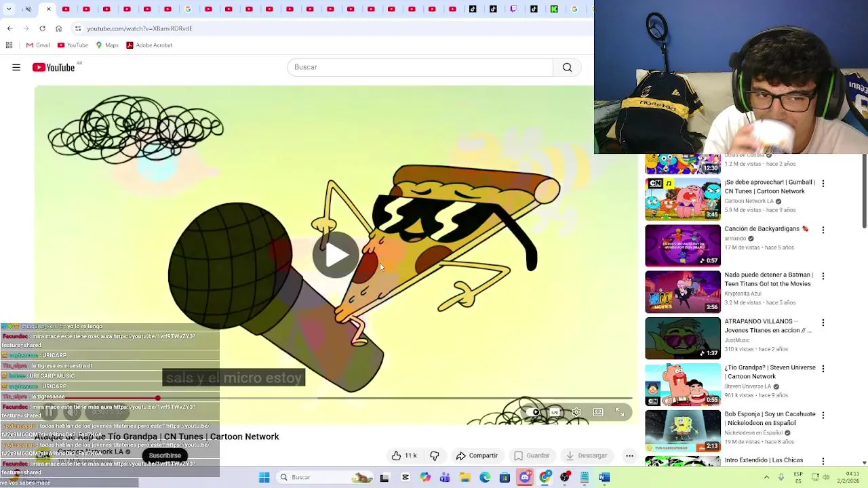Open Microsoft Edge from the taskbar

pyautogui.click(x=485, y=477)
